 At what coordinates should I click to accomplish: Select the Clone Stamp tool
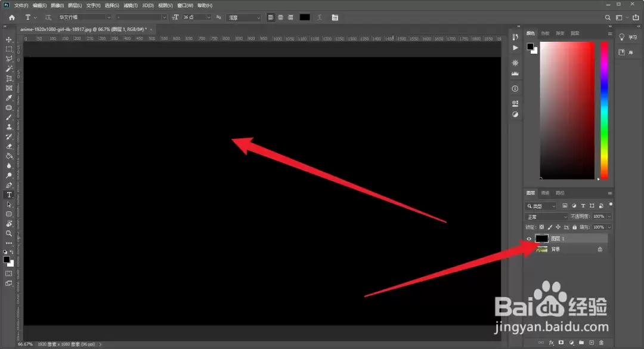click(8, 127)
